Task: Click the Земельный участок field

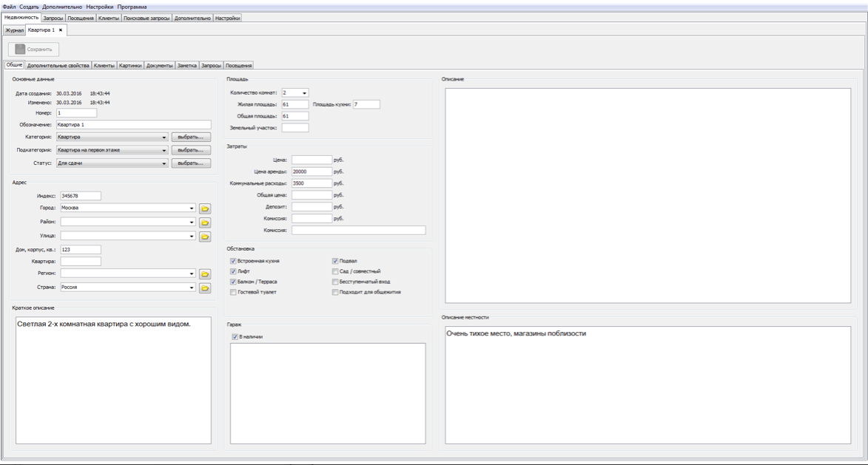Action: pos(295,128)
